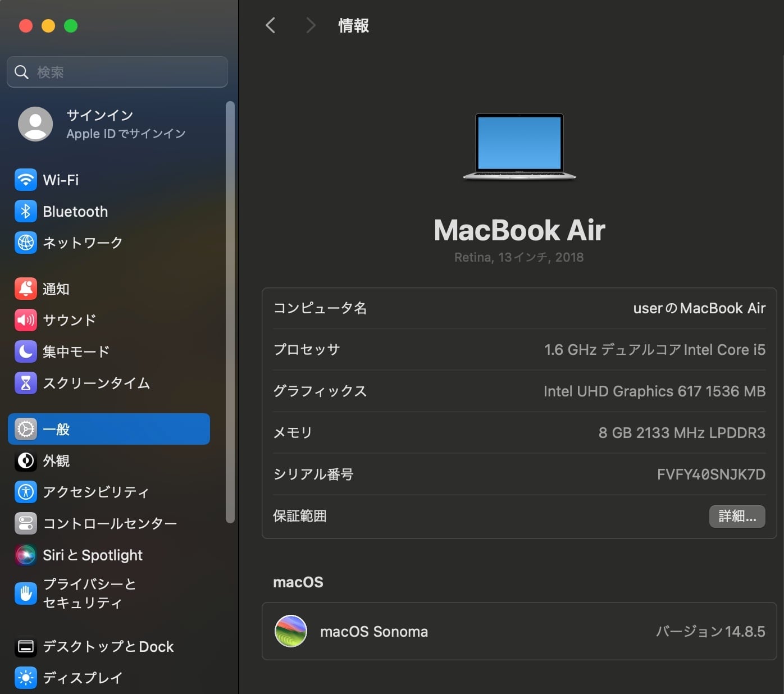
Task: Click 'Retina, 13インチ, 2018' subtitle
Action: point(519,257)
